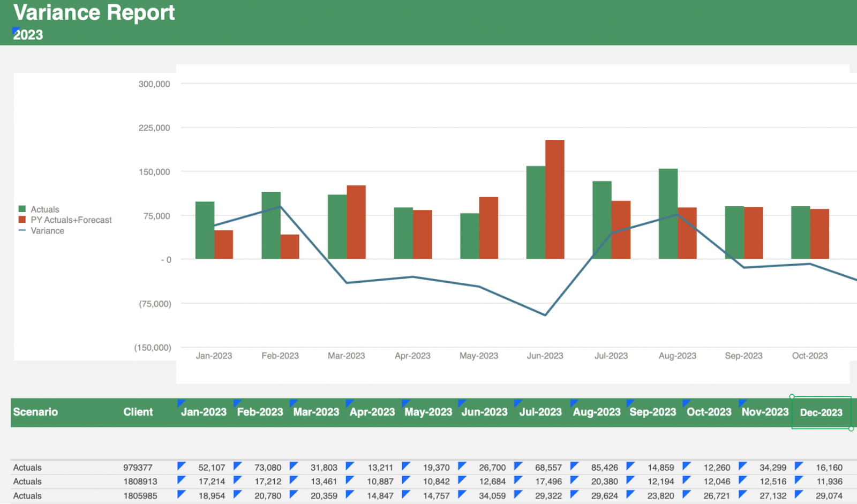The height and width of the screenshot is (504, 857).
Task: Select the 31,803 value cell
Action: (324, 468)
